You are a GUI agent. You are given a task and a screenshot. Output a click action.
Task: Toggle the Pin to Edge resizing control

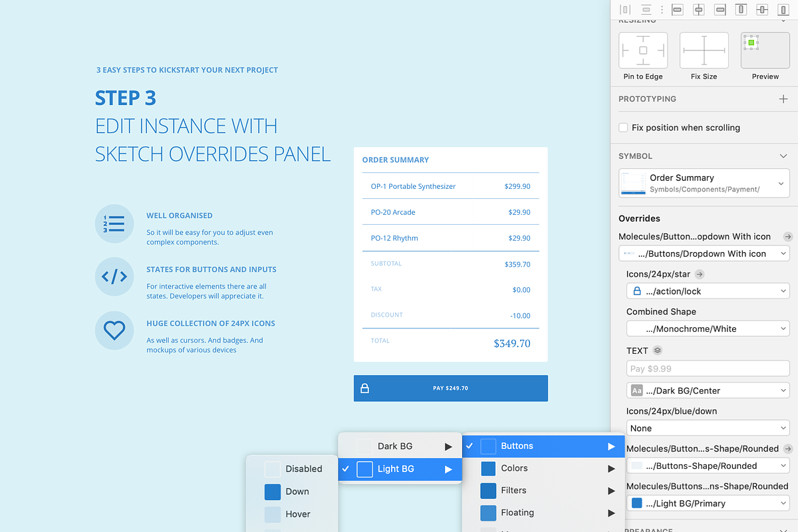click(x=643, y=51)
